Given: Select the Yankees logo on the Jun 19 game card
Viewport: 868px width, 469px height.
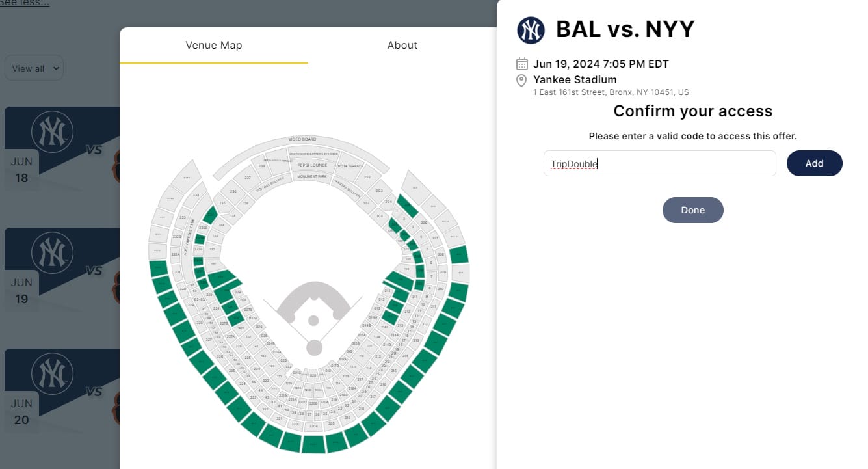Looking at the screenshot, I should [52, 252].
